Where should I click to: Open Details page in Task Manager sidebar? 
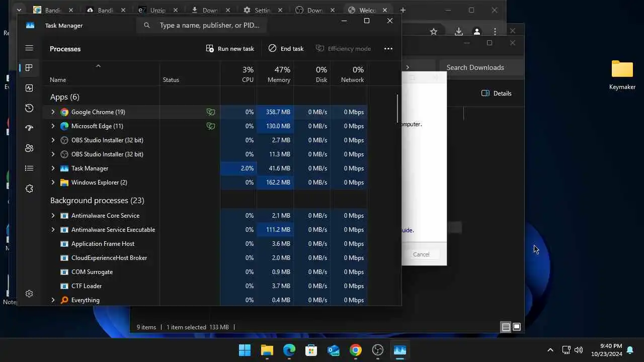29,168
